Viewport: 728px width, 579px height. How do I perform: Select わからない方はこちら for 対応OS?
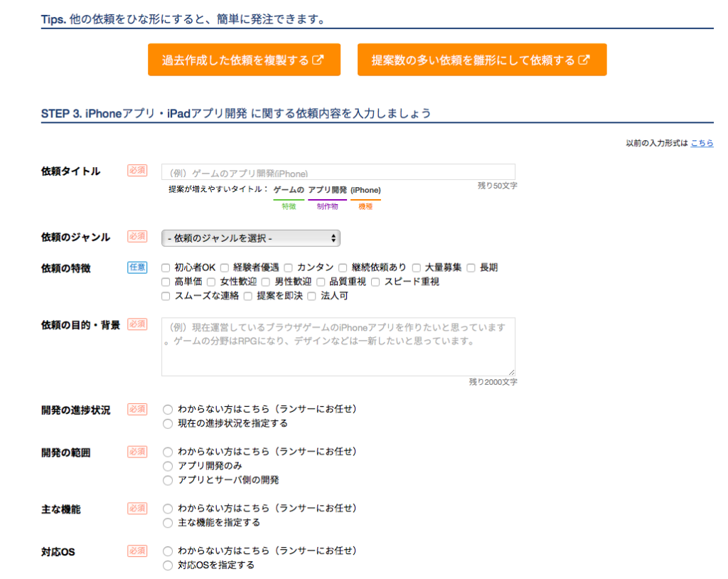[168, 551]
